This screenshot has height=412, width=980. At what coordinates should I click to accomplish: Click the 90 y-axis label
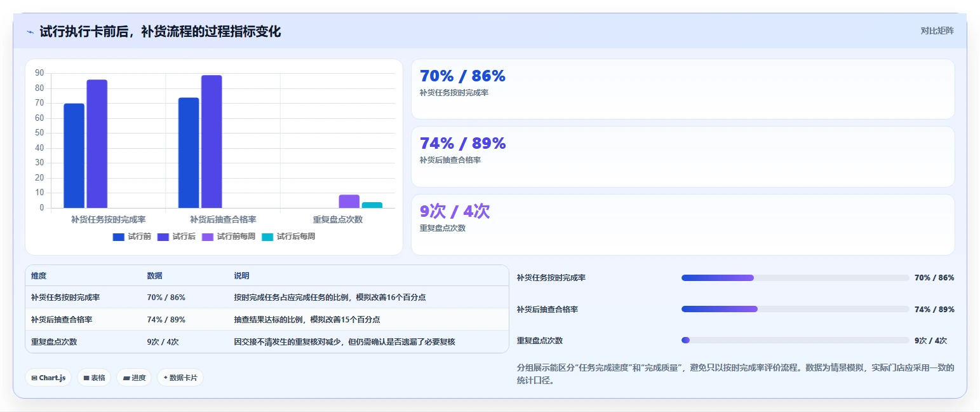[39, 73]
